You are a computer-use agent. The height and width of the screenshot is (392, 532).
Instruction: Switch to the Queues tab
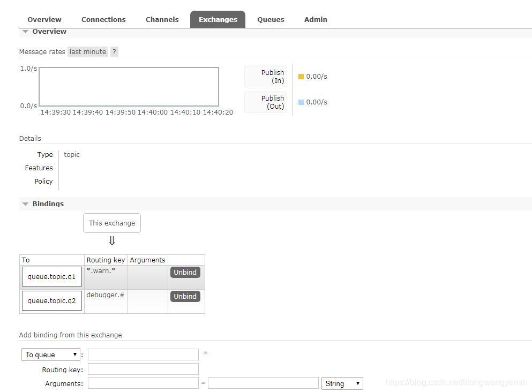click(x=270, y=19)
